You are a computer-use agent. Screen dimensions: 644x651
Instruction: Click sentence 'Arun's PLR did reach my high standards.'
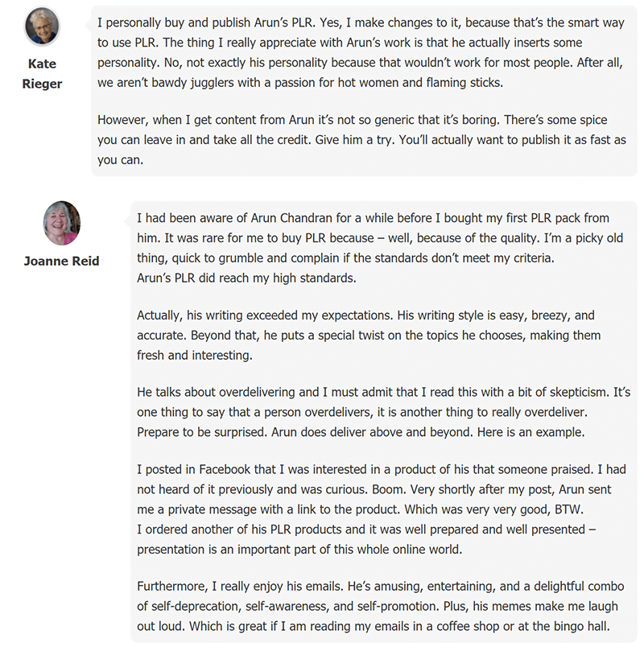pyautogui.click(x=246, y=278)
